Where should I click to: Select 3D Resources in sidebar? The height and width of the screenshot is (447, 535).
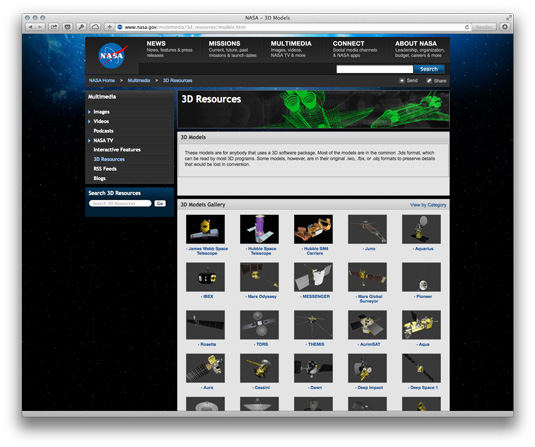[x=109, y=159]
